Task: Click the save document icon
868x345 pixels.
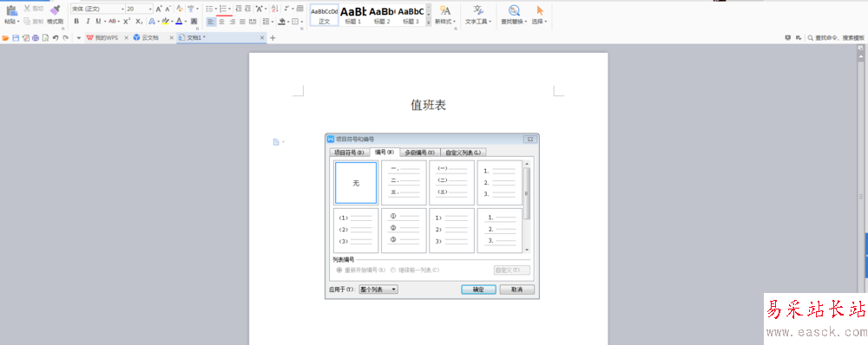Action: pyautogui.click(x=16, y=37)
